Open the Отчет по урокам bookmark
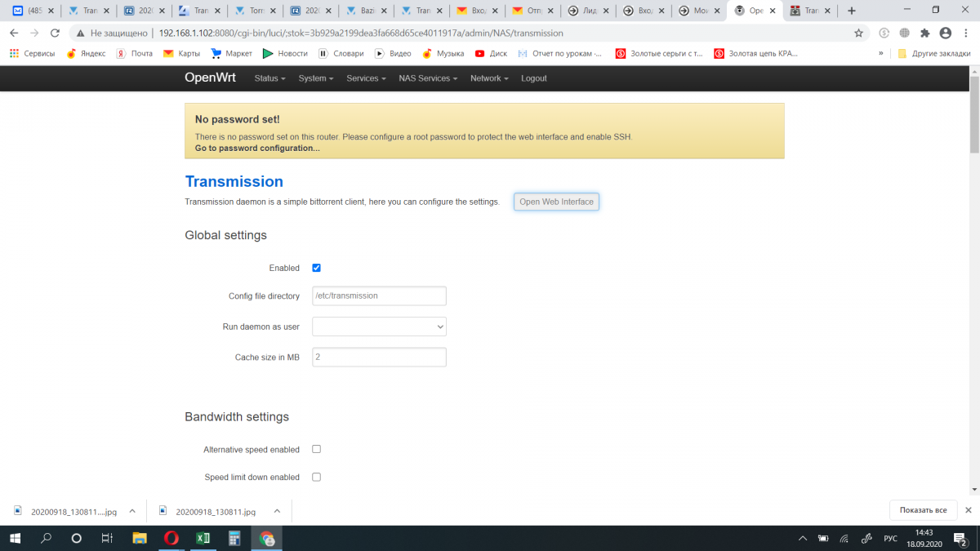The width and height of the screenshot is (980, 551). [x=560, y=54]
